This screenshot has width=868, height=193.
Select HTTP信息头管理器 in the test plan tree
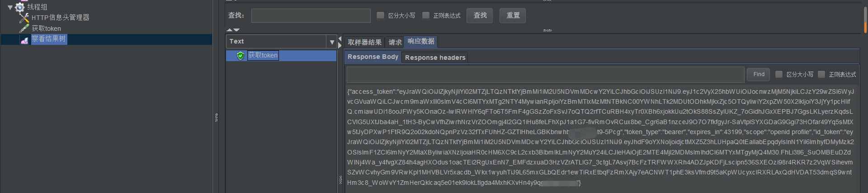[61, 18]
